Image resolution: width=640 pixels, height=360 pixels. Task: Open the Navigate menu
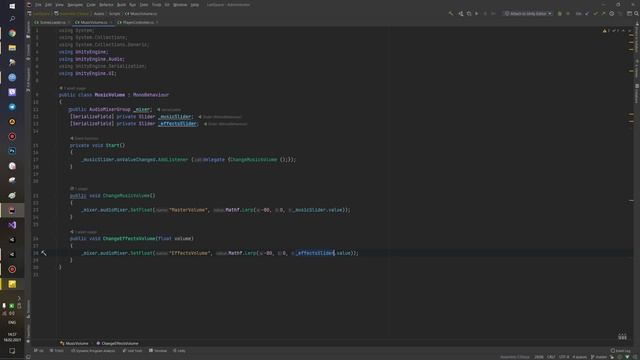point(75,5)
